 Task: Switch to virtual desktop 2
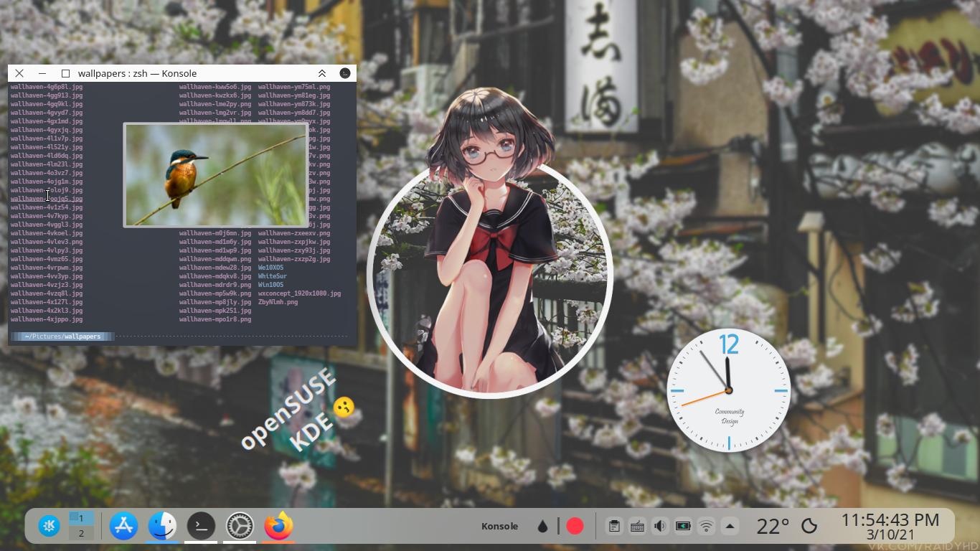(x=81, y=533)
